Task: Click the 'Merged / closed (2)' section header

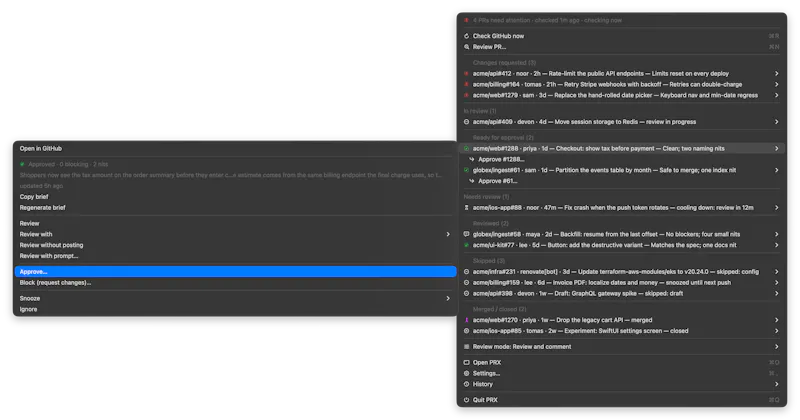Action: [x=499, y=309]
